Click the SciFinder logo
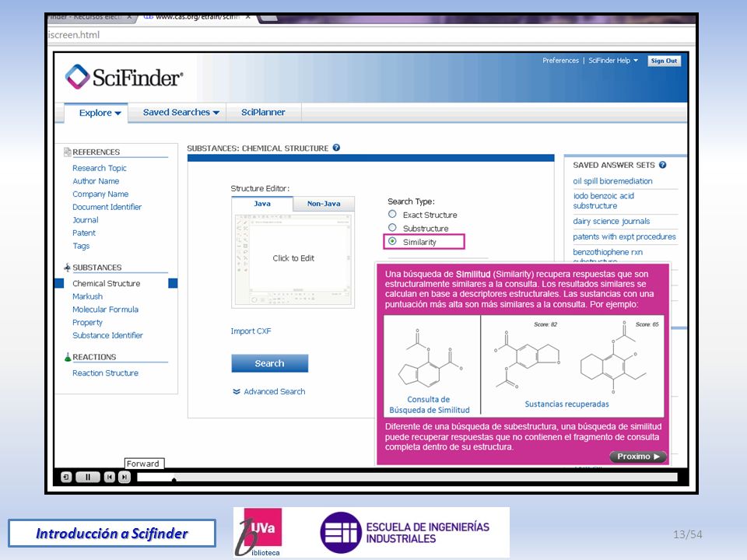 coord(124,77)
